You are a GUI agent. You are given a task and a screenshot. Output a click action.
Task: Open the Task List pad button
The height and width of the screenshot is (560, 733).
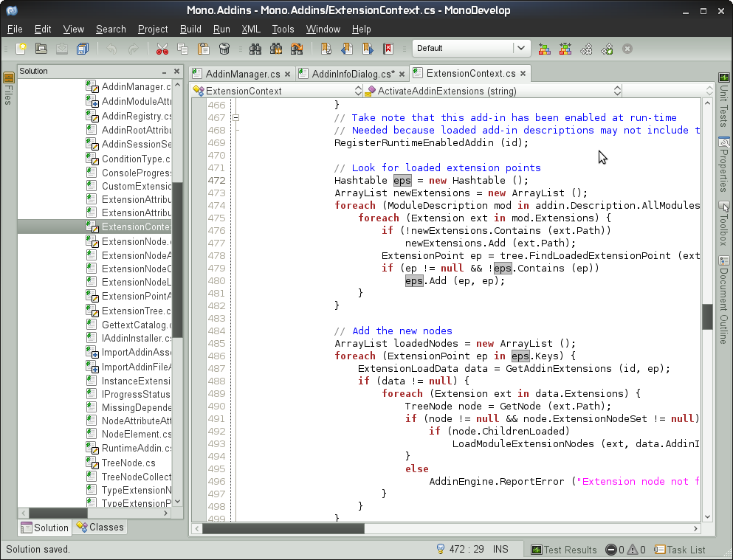pyautogui.click(x=680, y=550)
